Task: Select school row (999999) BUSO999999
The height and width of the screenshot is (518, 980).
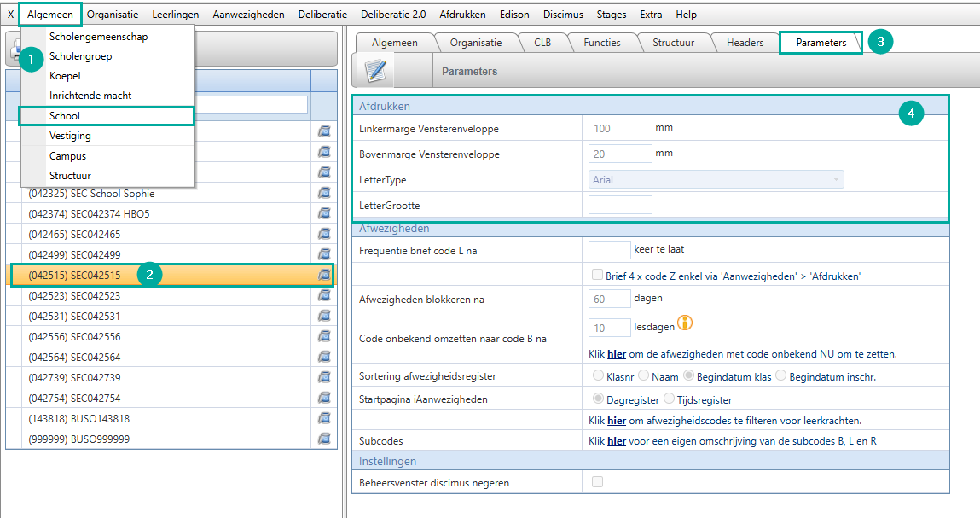Action: pos(170,439)
